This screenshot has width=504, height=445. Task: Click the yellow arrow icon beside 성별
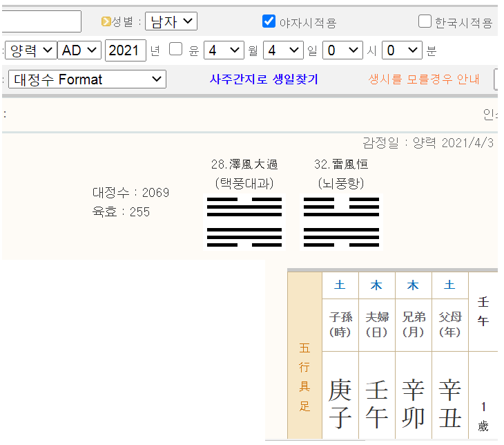click(x=106, y=21)
